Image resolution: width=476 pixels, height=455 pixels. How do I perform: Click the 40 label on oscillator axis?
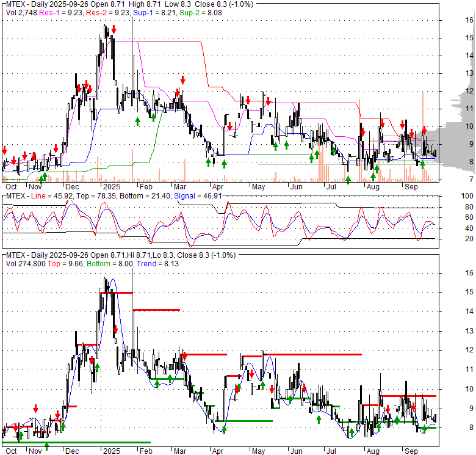pyautogui.click(x=469, y=228)
